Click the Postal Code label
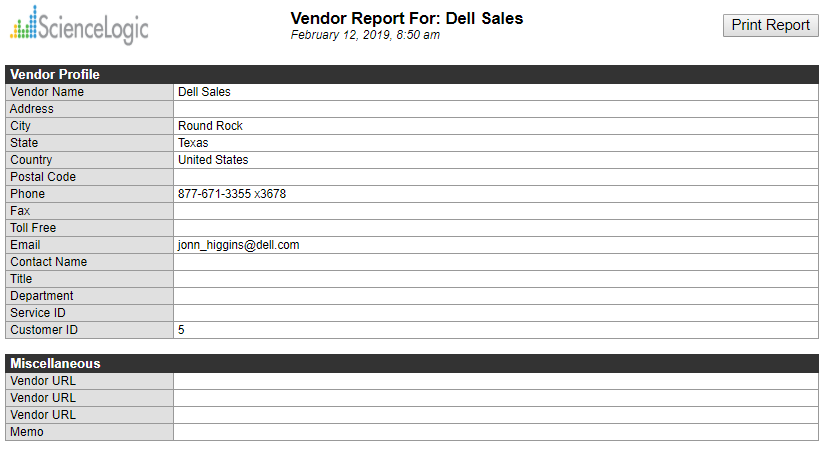 tap(43, 177)
